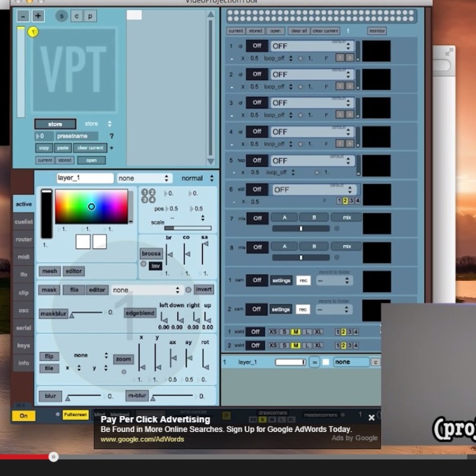This screenshot has height=476, width=476.
Task: Open settings for 1 cam source
Action: [281, 280]
